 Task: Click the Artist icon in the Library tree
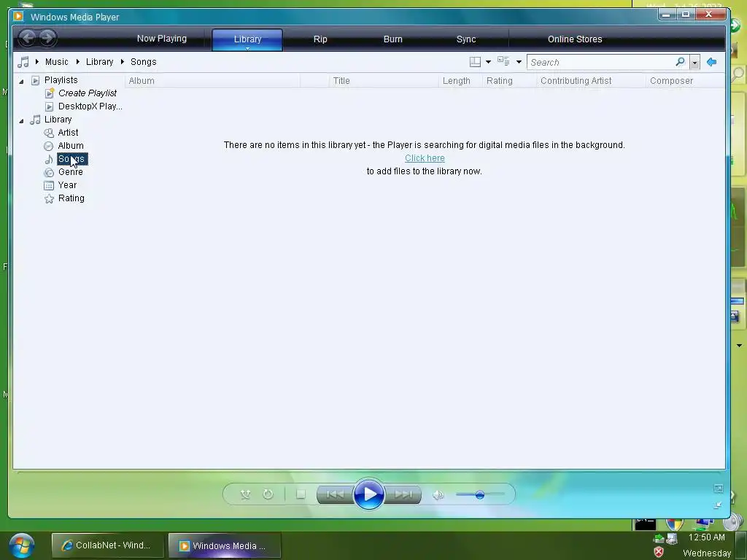coord(49,133)
